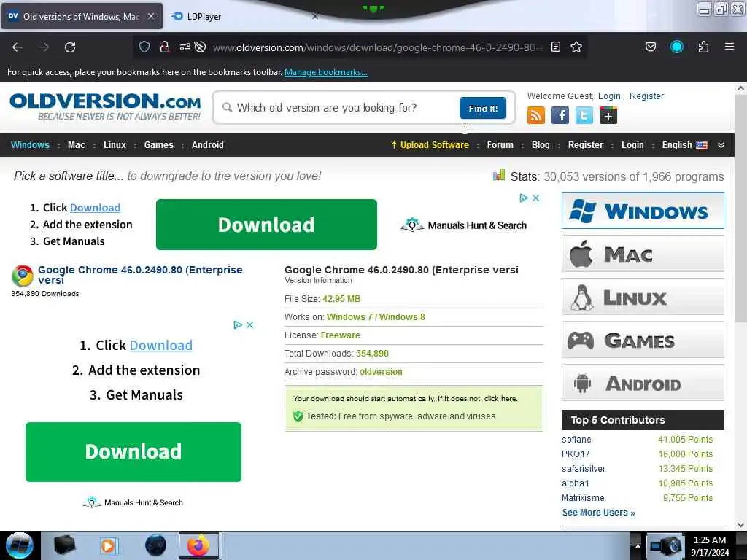This screenshot has height=560, width=747.
Task: Click the Firefox taskbar icon
Action: 198,545
